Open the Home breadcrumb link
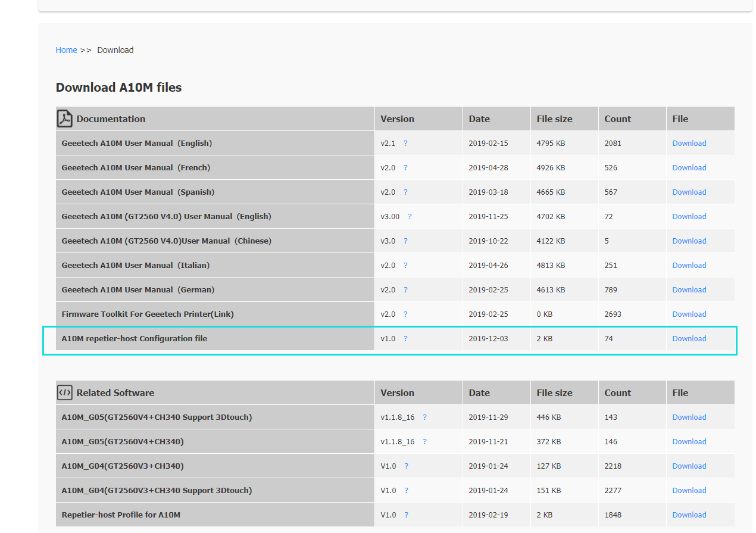Screen dimensions: 756x533 [66, 50]
